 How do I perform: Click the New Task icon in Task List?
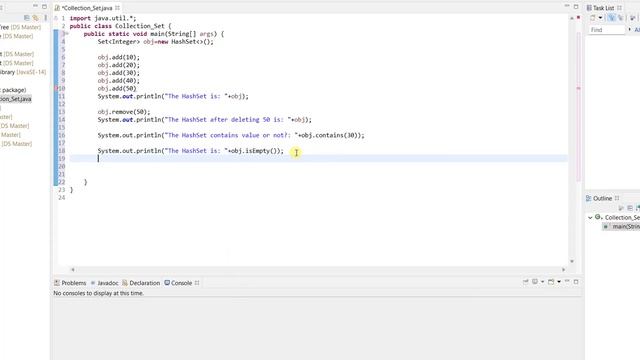593,18
